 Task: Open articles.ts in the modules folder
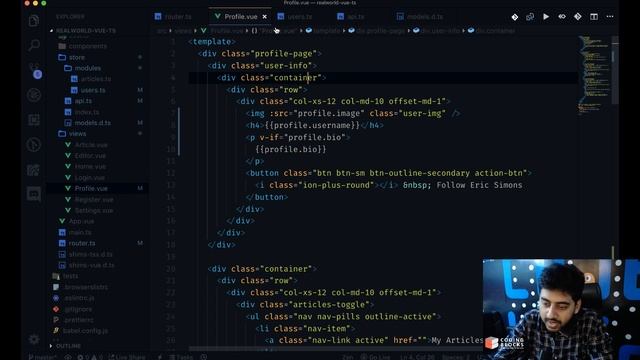click(91, 79)
